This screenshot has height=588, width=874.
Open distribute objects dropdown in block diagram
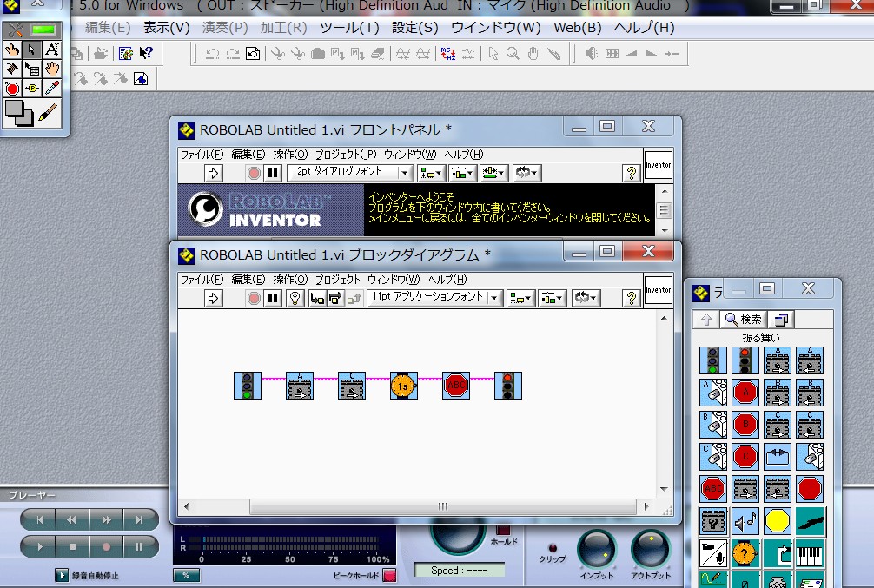tap(552, 298)
